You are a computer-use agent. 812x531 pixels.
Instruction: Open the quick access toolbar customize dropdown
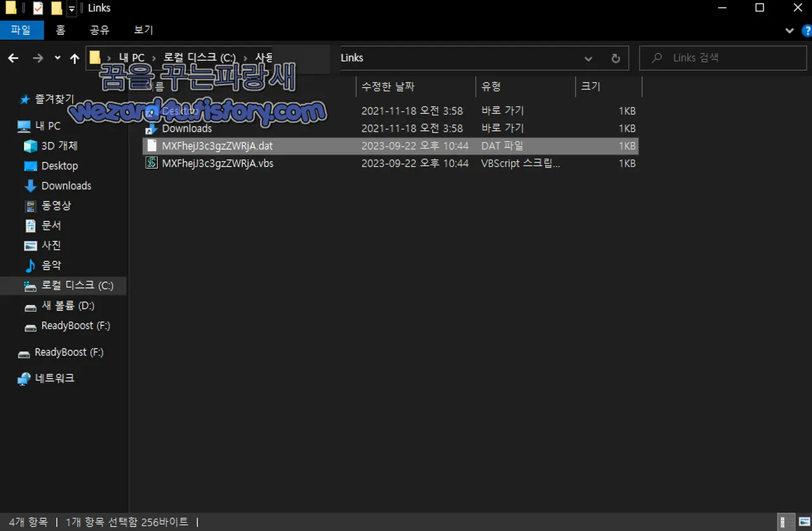click(71, 8)
